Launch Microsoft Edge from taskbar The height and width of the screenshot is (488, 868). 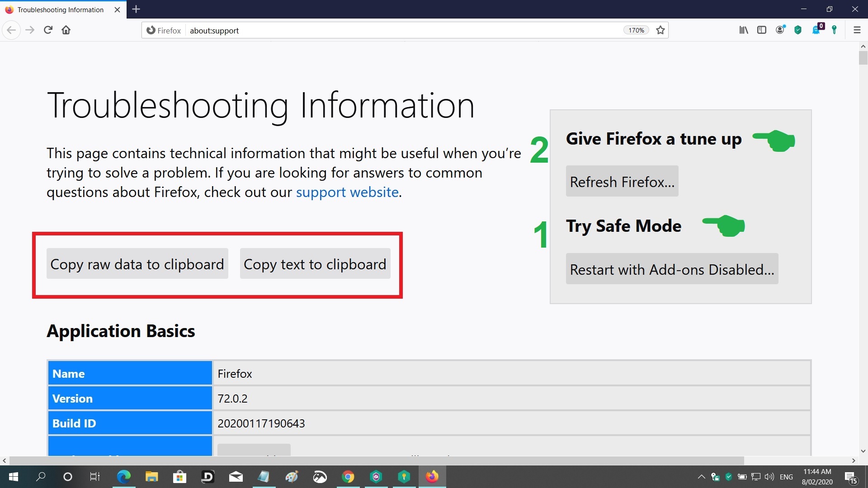coord(123,477)
